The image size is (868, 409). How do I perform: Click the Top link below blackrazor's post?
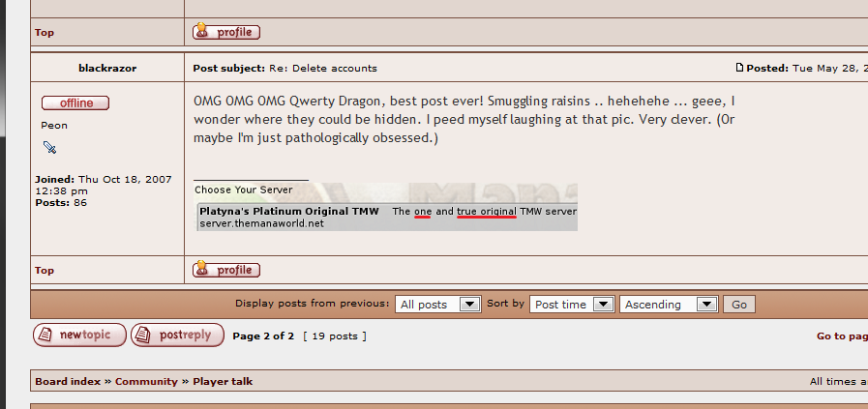(x=45, y=271)
